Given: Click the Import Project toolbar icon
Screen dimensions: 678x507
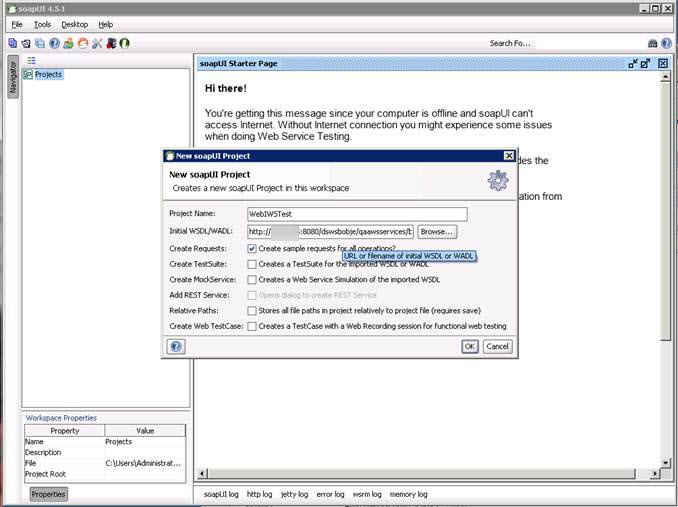Looking at the screenshot, I should 26,43.
